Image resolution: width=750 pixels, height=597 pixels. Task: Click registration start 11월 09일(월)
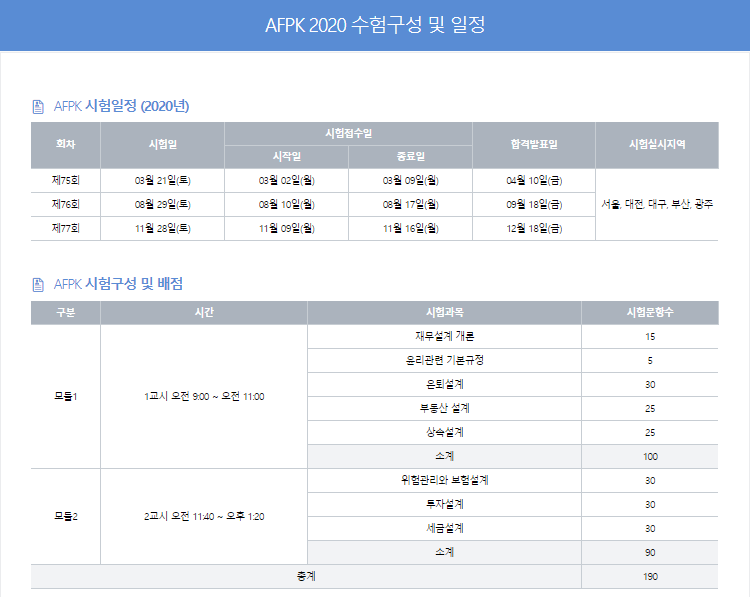click(x=287, y=228)
